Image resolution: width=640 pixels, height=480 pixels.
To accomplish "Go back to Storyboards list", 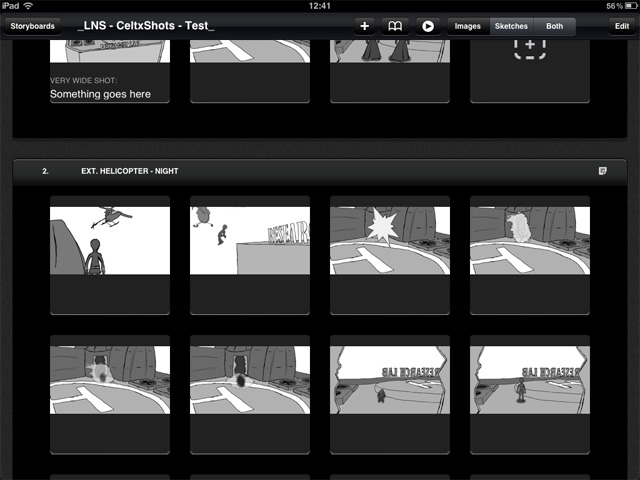I will (x=32, y=26).
